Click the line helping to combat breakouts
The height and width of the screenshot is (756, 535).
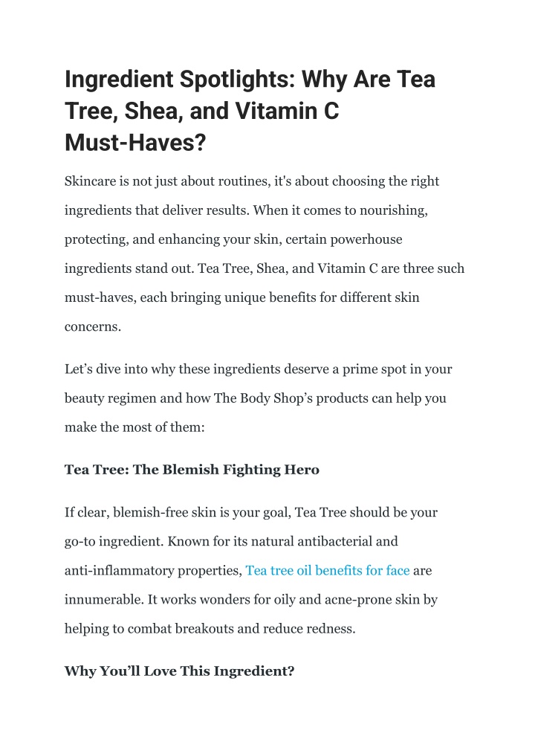coord(210,629)
